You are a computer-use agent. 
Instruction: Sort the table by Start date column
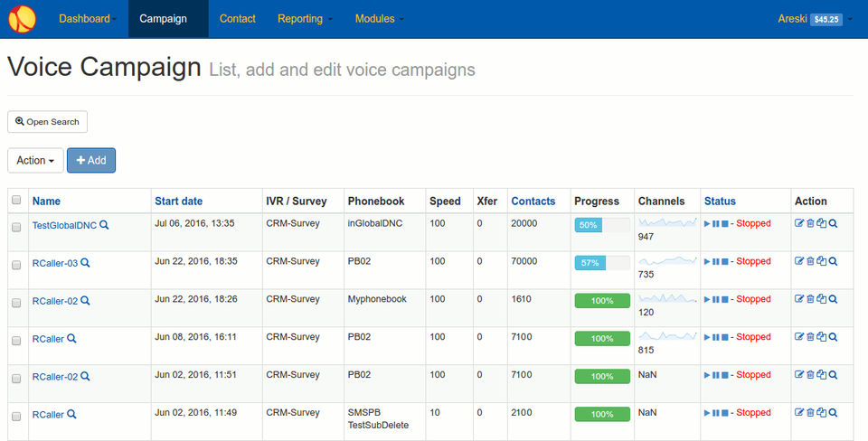click(179, 201)
